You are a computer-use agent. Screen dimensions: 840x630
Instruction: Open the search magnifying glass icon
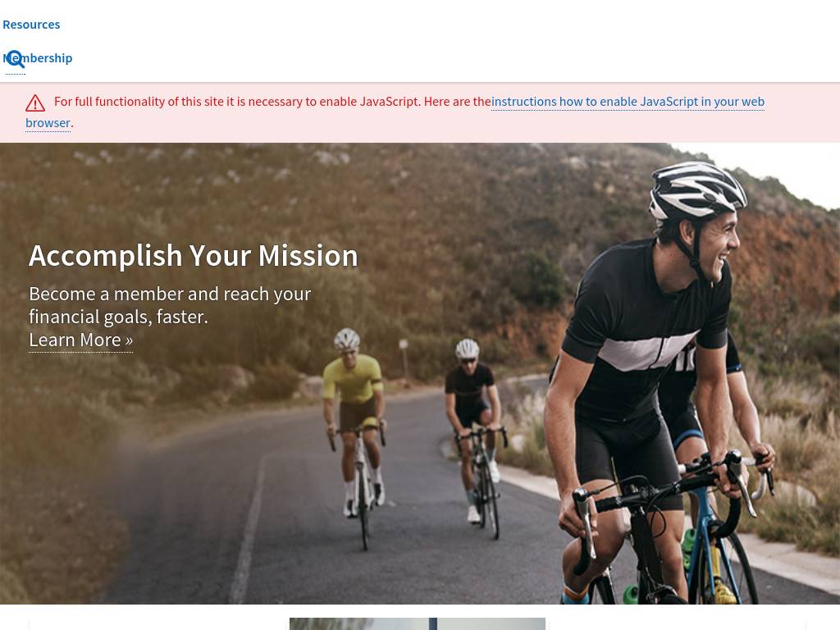(x=15, y=58)
